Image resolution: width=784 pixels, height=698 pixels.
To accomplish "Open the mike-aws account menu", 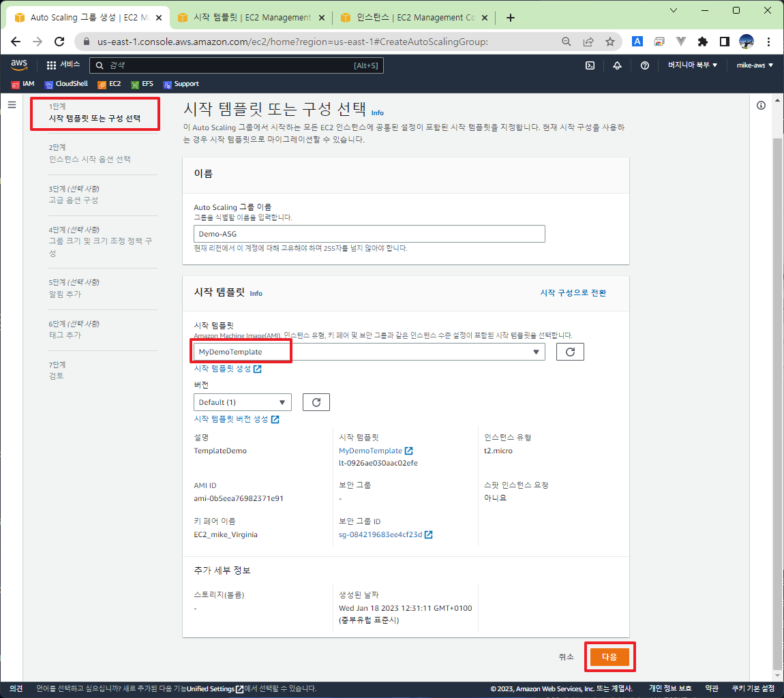I will [755, 65].
